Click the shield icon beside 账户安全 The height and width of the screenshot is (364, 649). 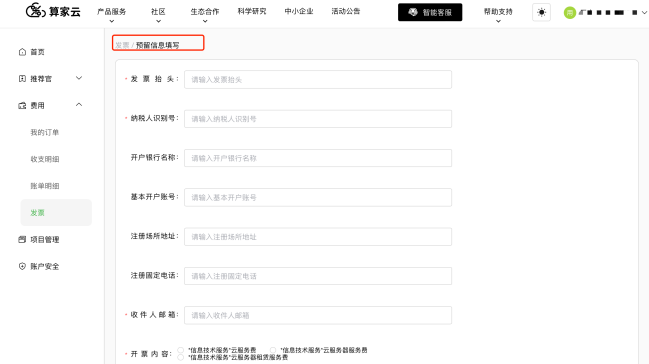(x=22, y=266)
